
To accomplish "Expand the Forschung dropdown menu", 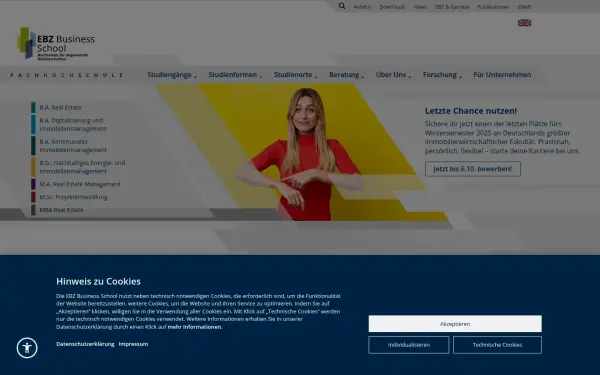I will click(x=442, y=75).
